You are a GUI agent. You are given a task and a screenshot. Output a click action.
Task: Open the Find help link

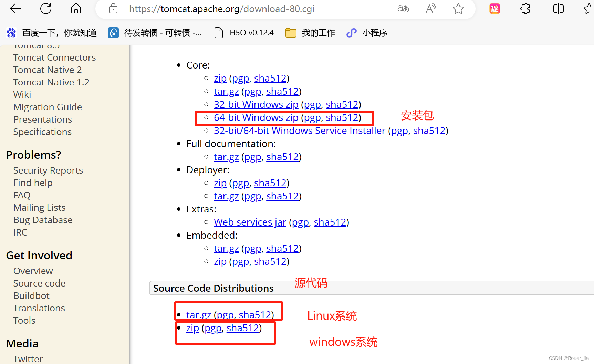[x=33, y=183]
